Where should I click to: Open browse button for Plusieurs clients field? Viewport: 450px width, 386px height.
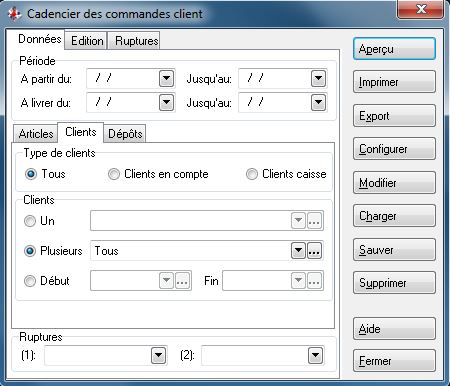click(314, 251)
